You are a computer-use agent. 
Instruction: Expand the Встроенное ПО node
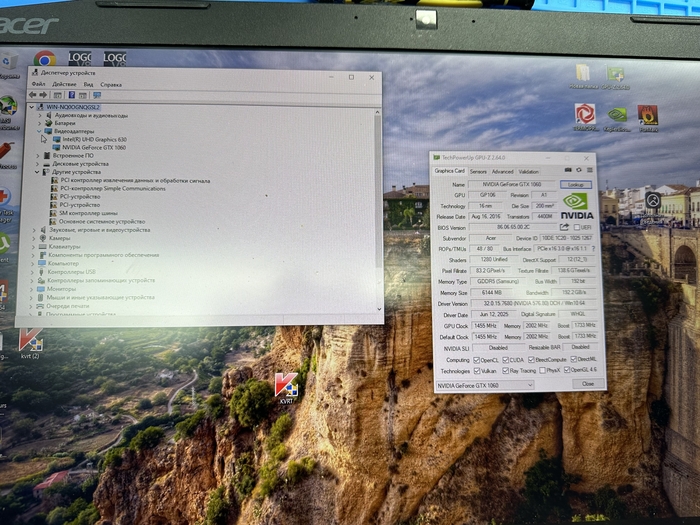click(38, 156)
